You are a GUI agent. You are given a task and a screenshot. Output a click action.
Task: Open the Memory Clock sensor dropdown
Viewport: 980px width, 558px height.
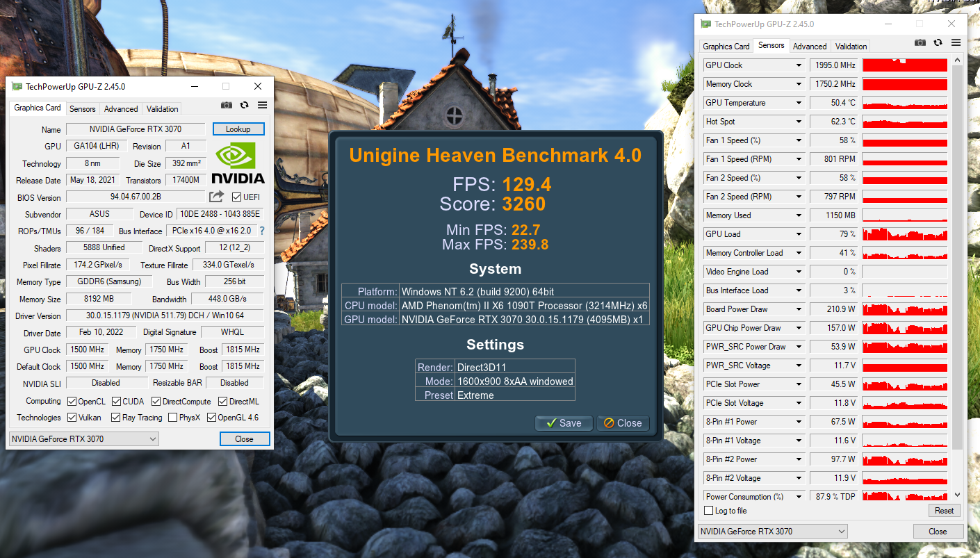(x=799, y=84)
